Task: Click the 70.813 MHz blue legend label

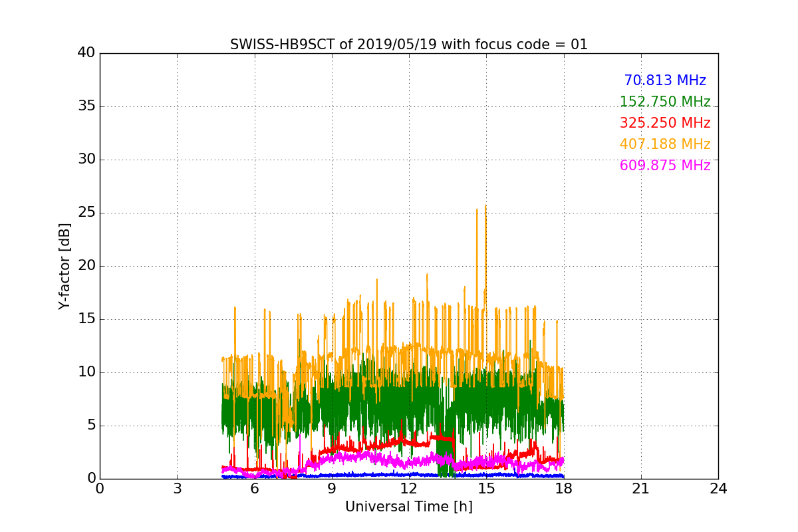Action: coord(664,81)
